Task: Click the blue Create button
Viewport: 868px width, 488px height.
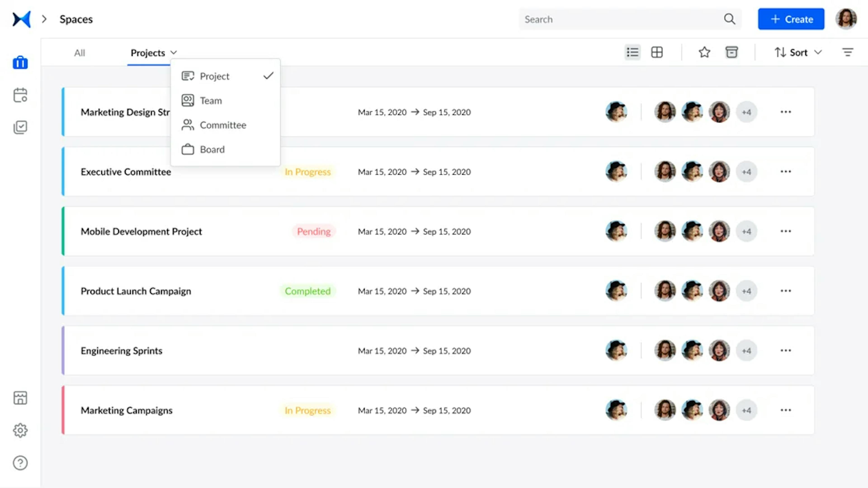Action: click(791, 19)
